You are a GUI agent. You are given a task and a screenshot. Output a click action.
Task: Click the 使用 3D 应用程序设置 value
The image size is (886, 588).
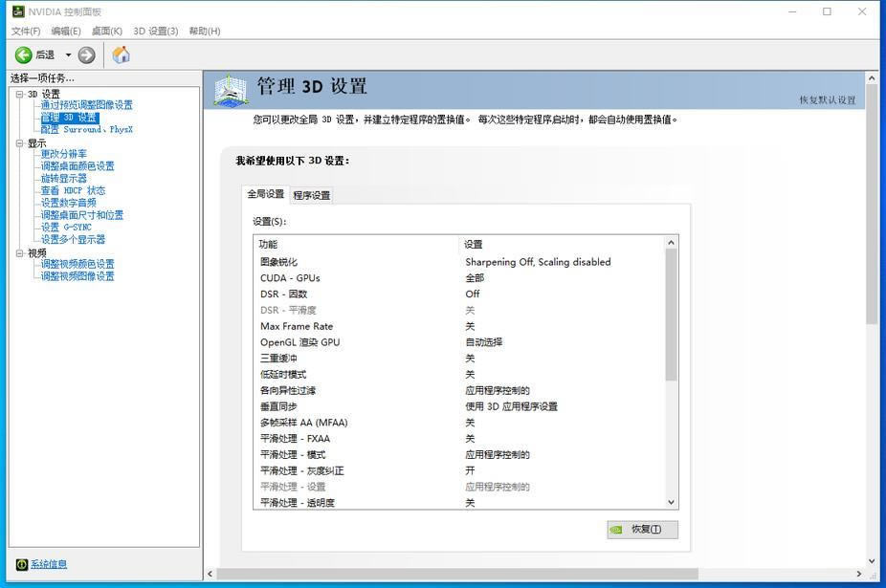511,406
